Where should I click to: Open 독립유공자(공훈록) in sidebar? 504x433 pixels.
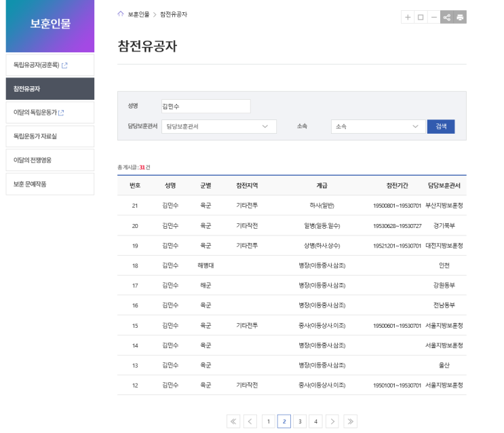50,65
